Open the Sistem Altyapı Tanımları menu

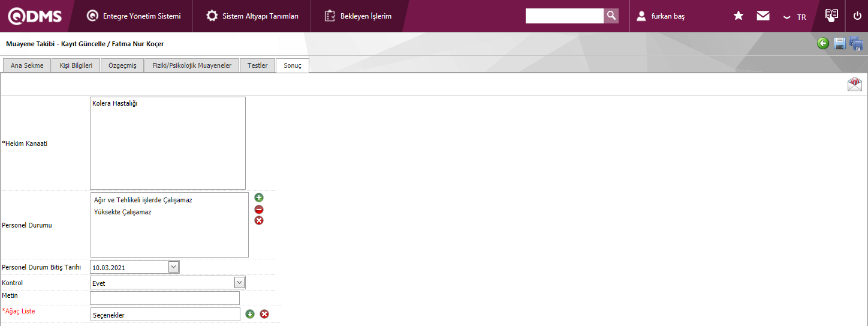[252, 16]
